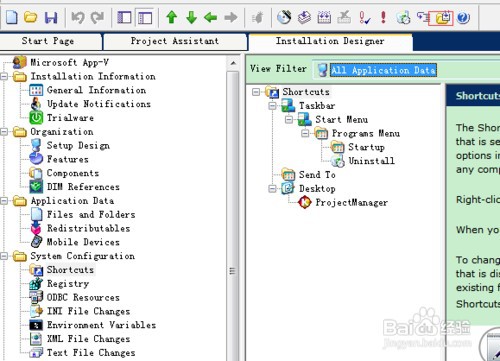Undo the last action
Screen dimensions: 500x361
[x=78, y=17]
